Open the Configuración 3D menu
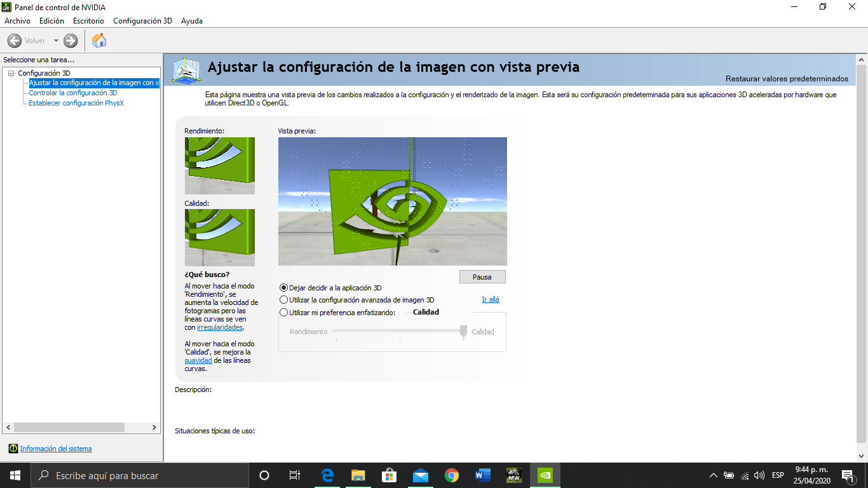This screenshot has width=868, height=488. point(142,21)
